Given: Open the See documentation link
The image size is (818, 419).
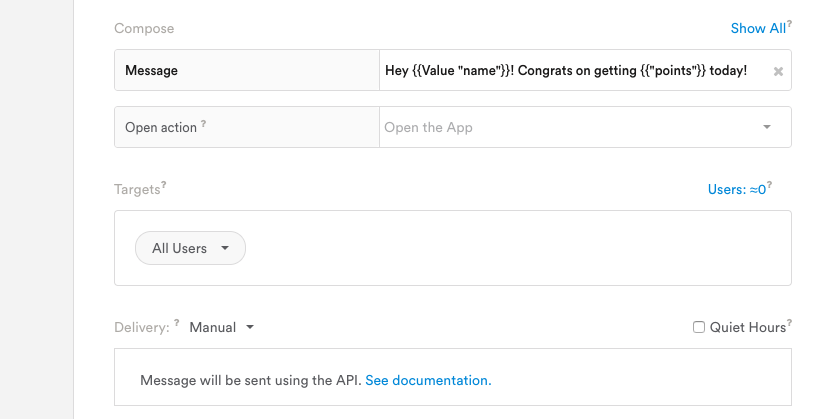Looking at the screenshot, I should (x=428, y=380).
